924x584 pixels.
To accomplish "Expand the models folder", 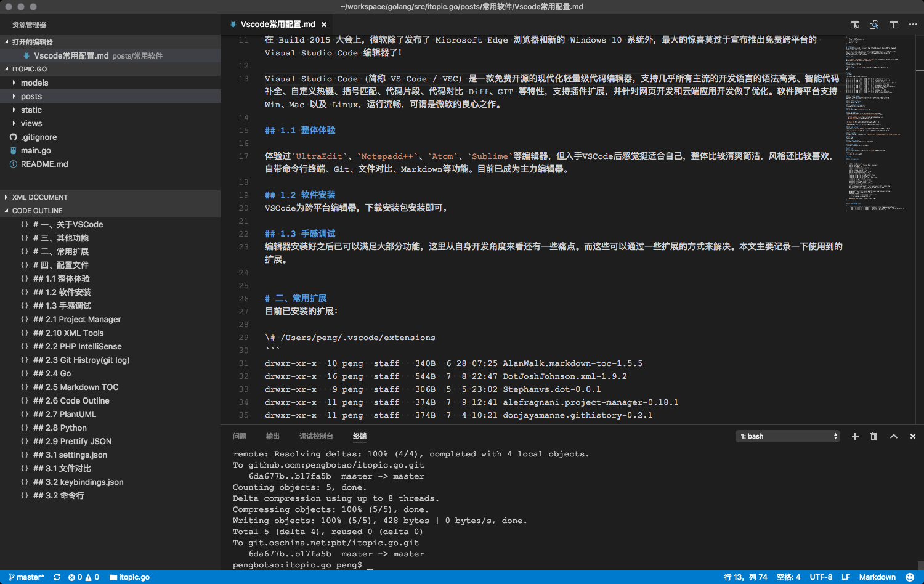I will (14, 83).
